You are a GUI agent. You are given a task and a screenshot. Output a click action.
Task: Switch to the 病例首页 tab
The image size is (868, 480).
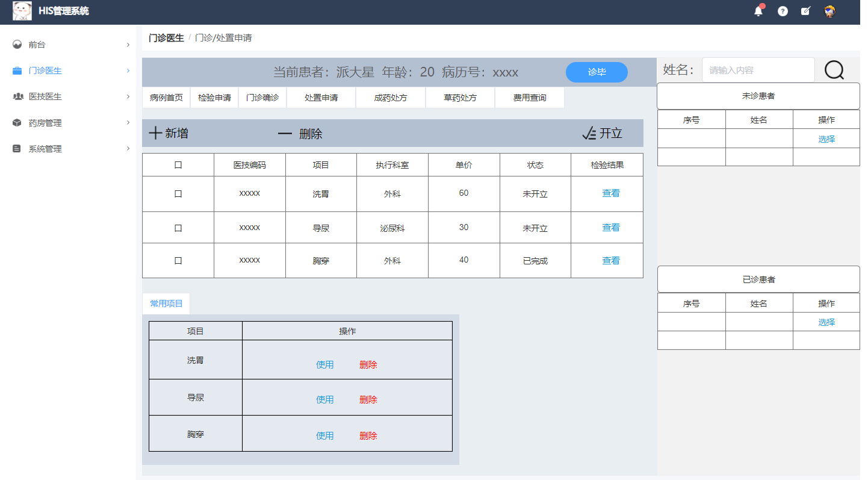coord(166,98)
